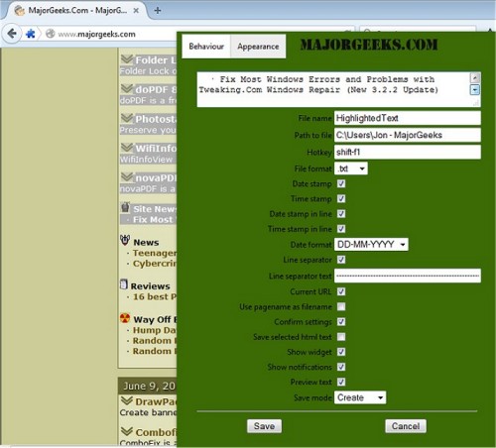Click the download arrow icon next to Folder L

tap(127, 59)
